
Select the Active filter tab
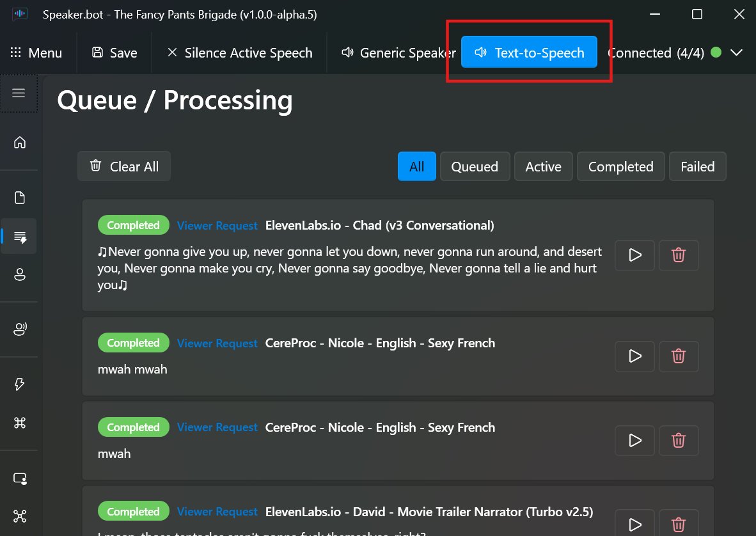544,166
